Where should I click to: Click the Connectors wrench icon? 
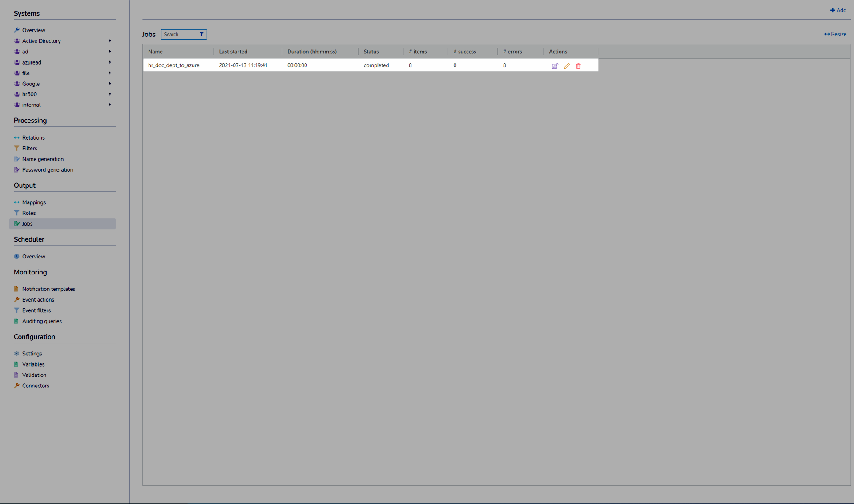tap(16, 386)
